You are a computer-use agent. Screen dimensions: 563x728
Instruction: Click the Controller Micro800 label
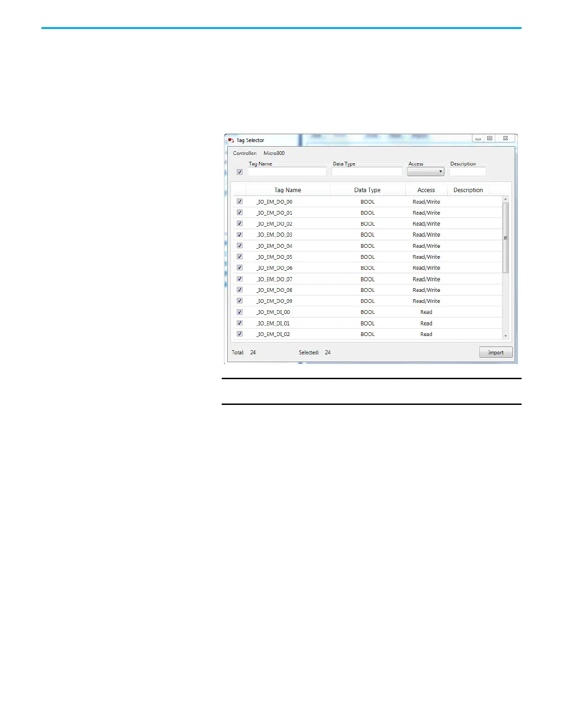tap(259, 153)
